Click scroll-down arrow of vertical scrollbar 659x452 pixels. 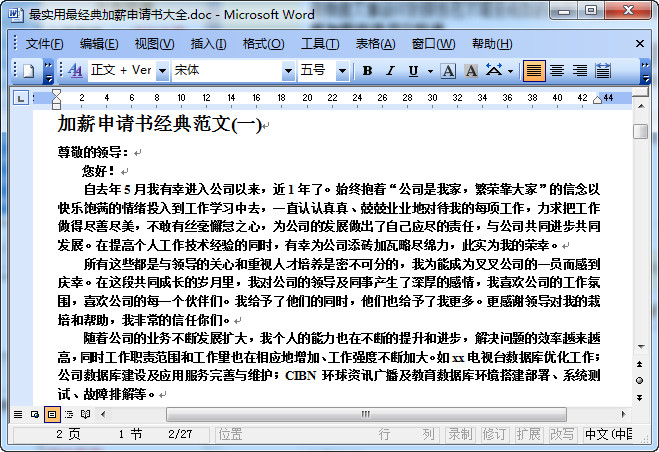641,347
